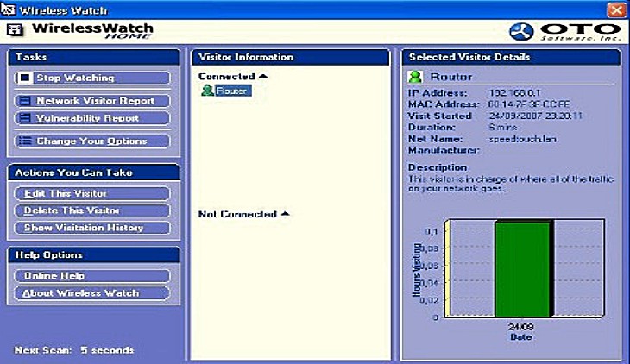Click the WirelessWatch Home logo icon
This screenshot has height=364, width=630.
[x=15, y=30]
